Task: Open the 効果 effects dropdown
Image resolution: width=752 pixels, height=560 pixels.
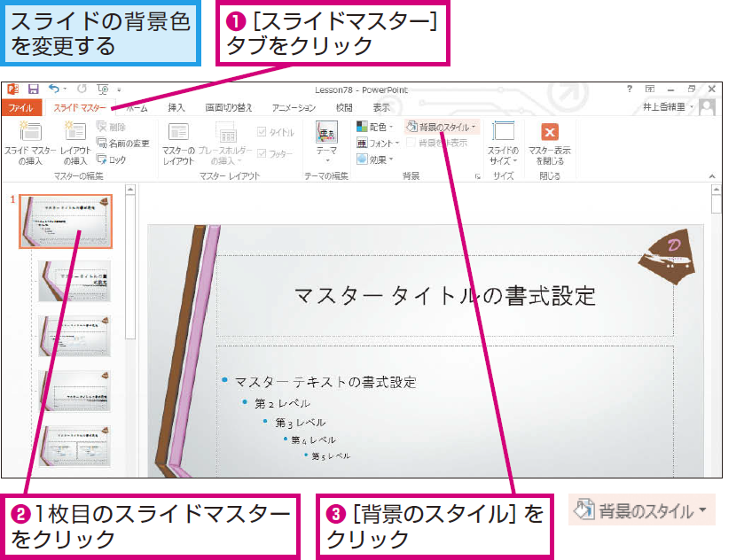Action: (375, 159)
